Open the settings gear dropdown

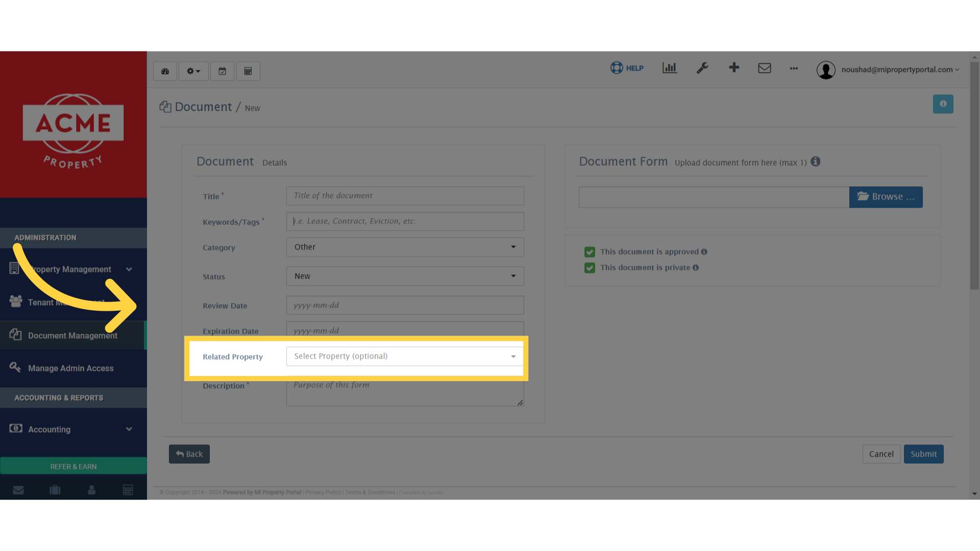tap(193, 71)
